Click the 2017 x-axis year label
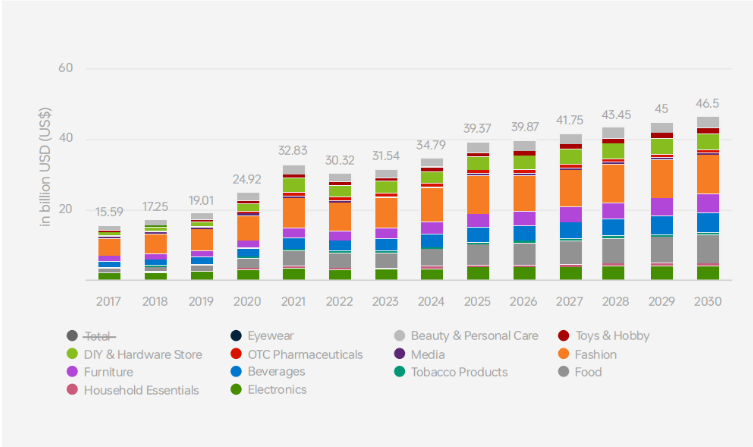Viewport: 753px width, 447px height. [x=109, y=300]
